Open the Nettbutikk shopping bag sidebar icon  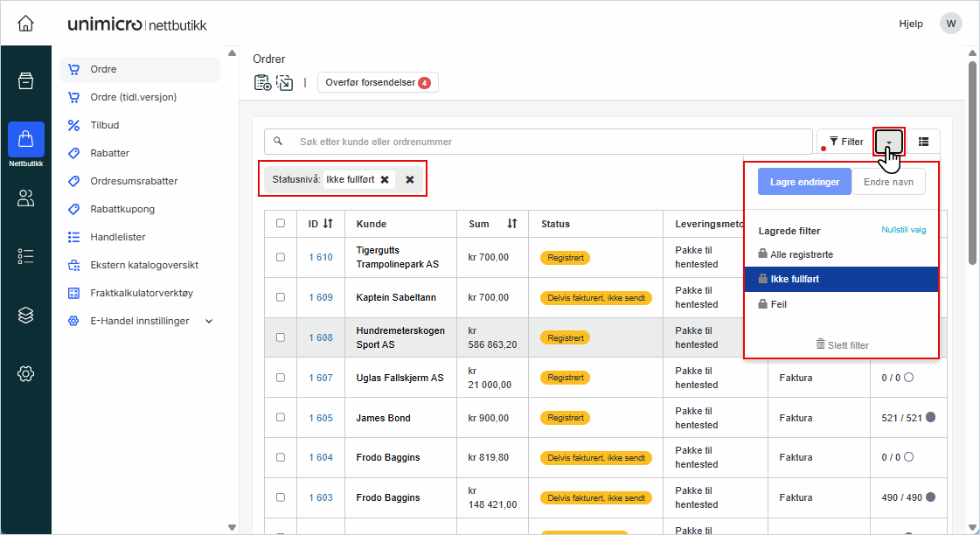(x=25, y=140)
